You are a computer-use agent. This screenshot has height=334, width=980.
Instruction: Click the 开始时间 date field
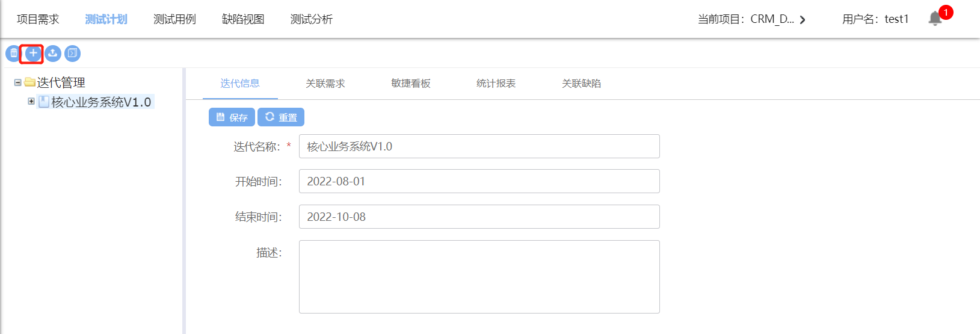pos(479,181)
